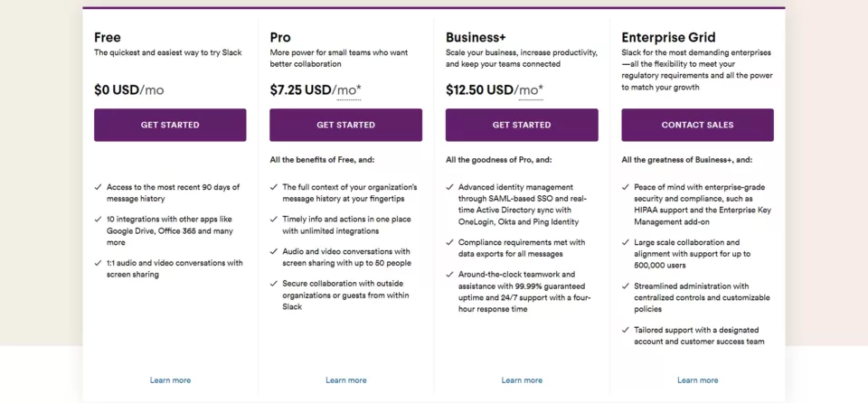The height and width of the screenshot is (403, 868).
Task: Click Get Started under the Business+ plan
Action: 522,125
